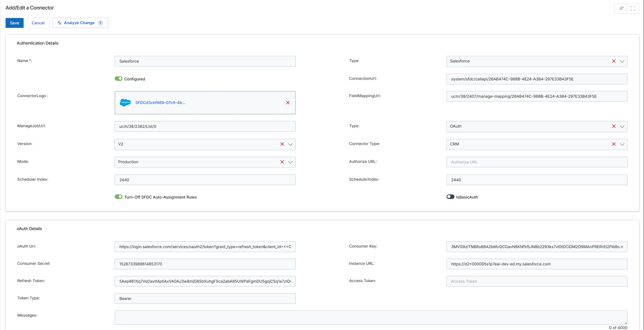Click the 0 of 4000 character counter

coord(618,328)
